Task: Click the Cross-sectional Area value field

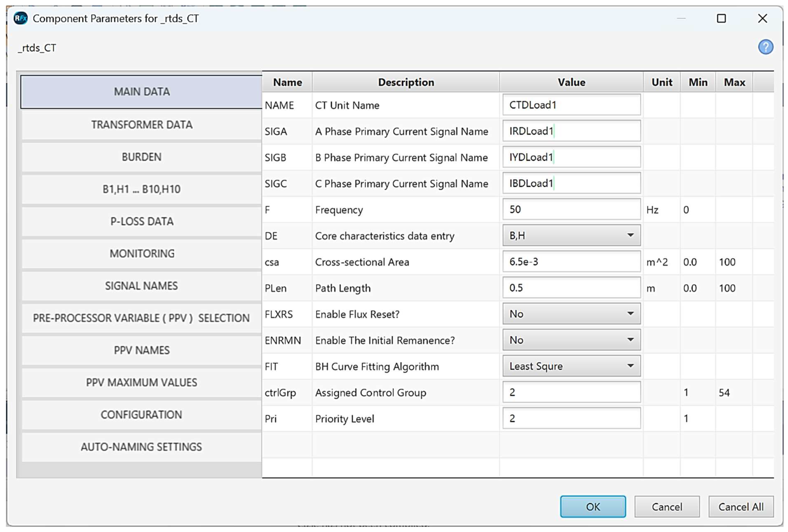Action: tap(571, 262)
